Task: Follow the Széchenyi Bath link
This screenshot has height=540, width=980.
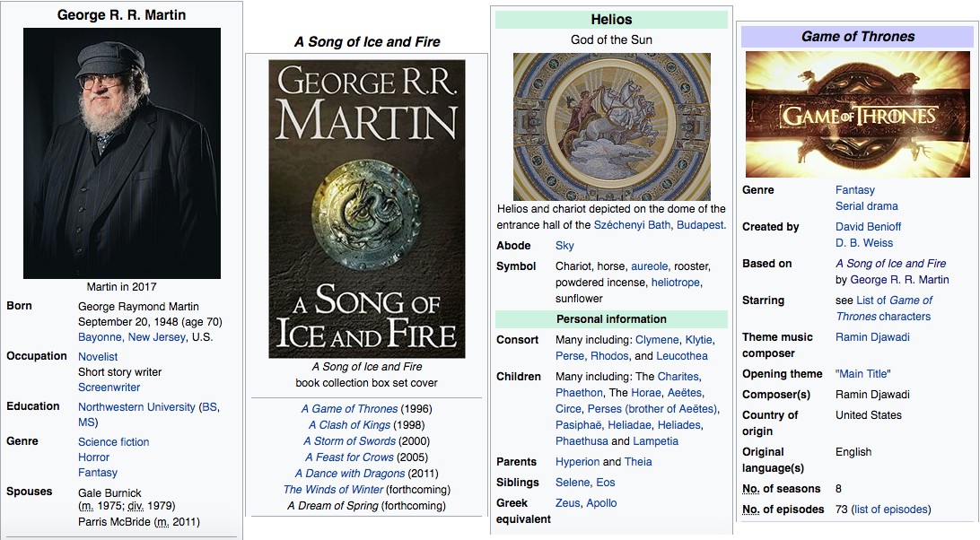Action: point(632,225)
